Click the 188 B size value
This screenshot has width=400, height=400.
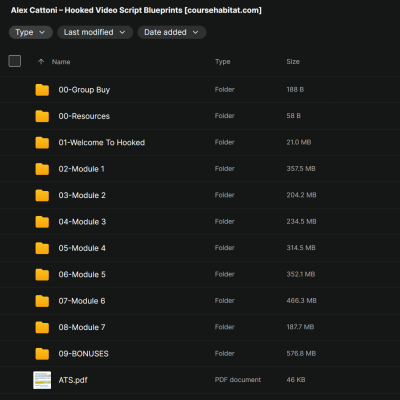295,89
